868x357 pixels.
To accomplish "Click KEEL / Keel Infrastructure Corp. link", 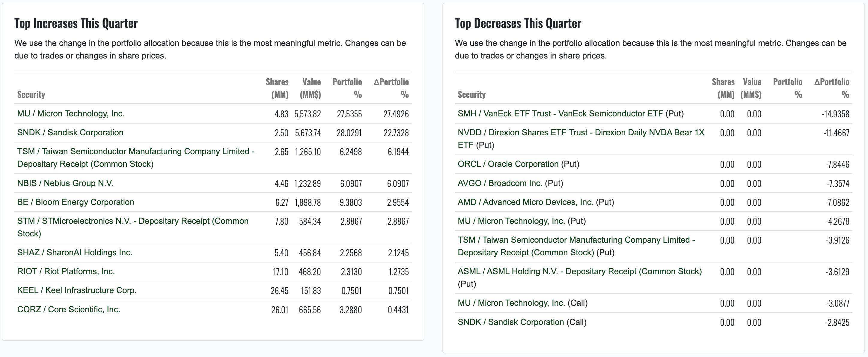I will tap(77, 290).
